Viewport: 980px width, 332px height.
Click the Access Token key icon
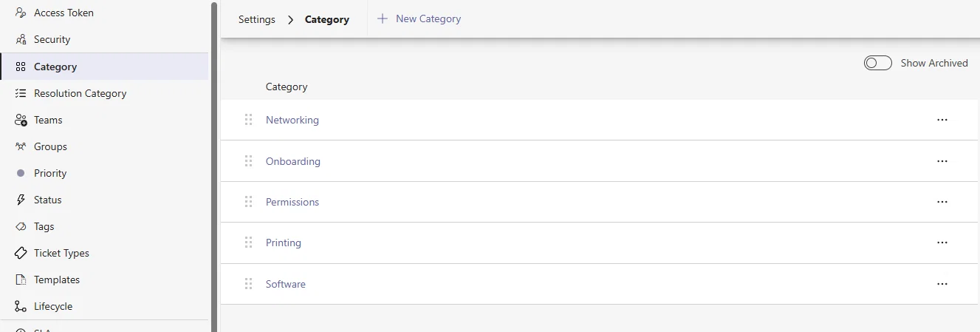[21, 13]
